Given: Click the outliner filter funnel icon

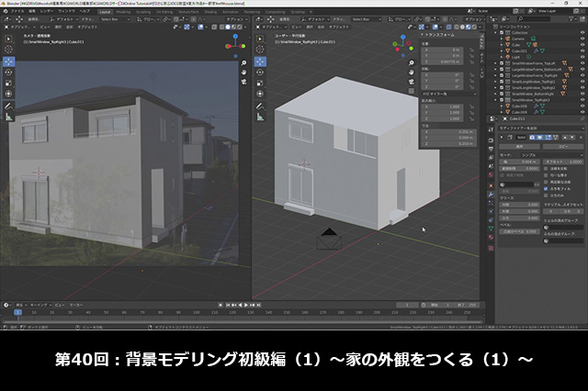Looking at the screenshot, I should pyautogui.click(x=571, y=18).
